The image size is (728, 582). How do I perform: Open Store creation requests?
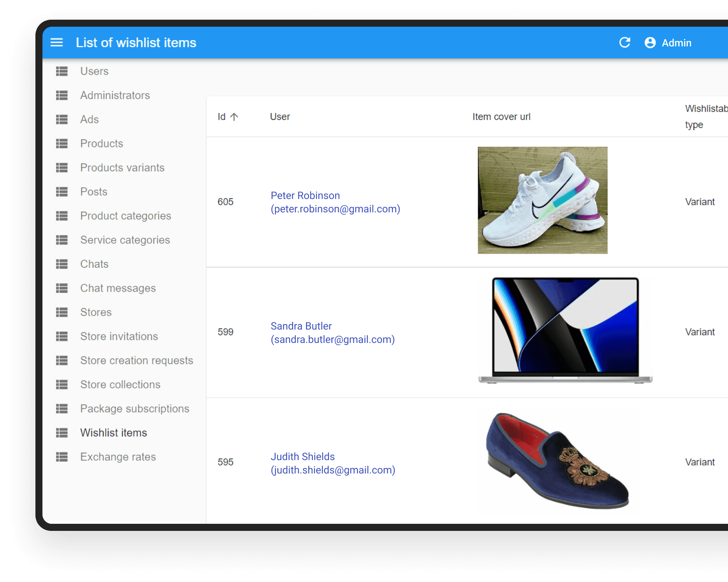point(137,360)
